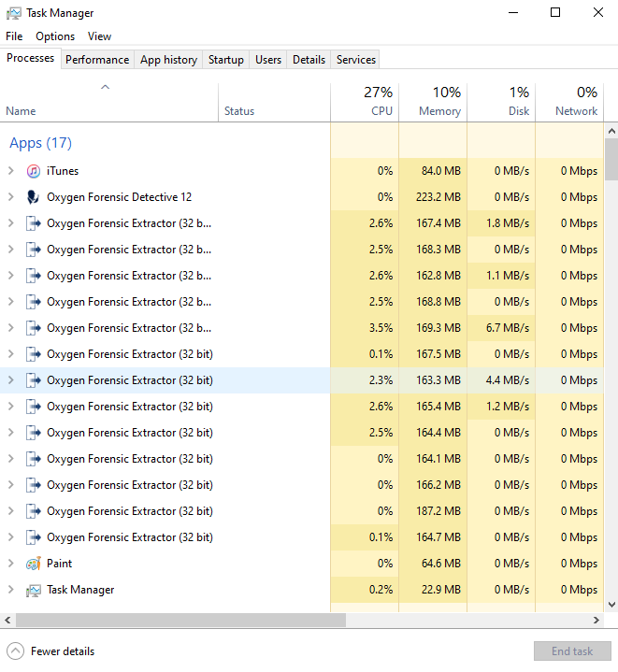Click icon of Extractor using 168.8 MB
Viewport: 618px width, 672px height.
pos(34,302)
